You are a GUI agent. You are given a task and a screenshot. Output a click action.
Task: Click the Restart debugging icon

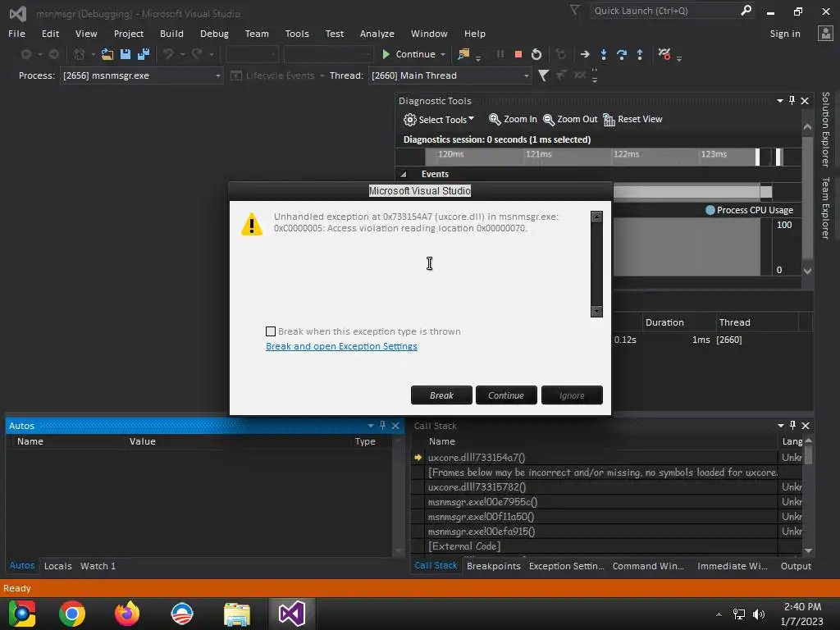pyautogui.click(x=536, y=54)
